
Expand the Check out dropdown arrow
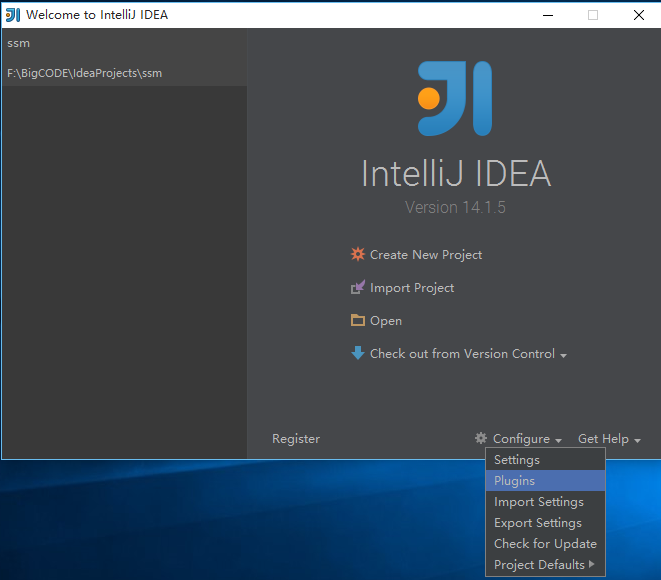pyautogui.click(x=563, y=356)
